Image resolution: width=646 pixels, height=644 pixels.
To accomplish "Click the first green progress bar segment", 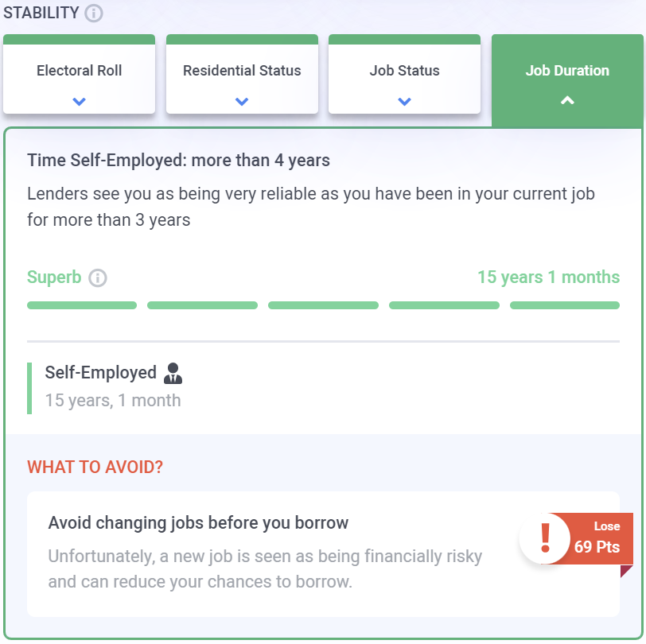I will pyautogui.click(x=82, y=305).
